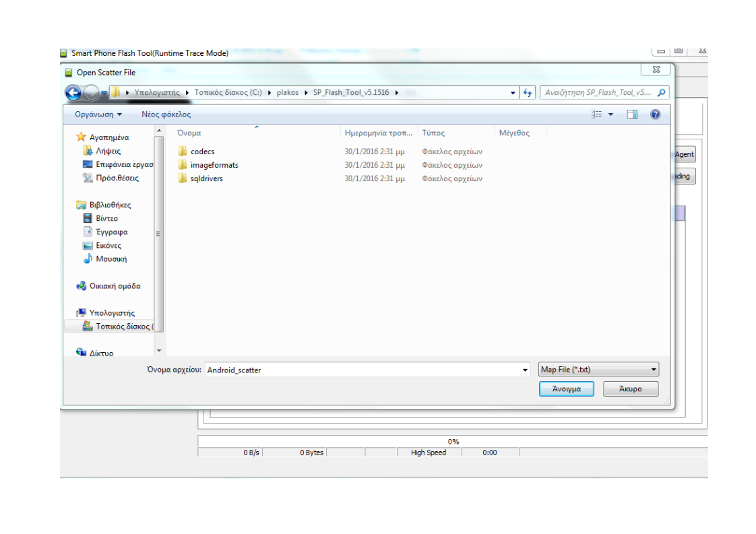Image resolution: width=756 pixels, height=534 pixels.
Task: Click the imageformats folder name
Action: coord(214,165)
